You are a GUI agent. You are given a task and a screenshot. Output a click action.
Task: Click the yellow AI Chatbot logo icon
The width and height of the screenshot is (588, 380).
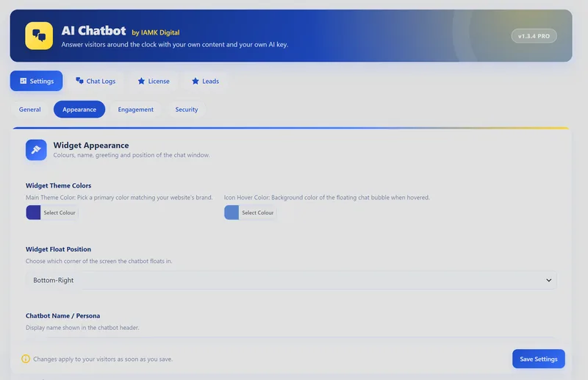tap(39, 35)
